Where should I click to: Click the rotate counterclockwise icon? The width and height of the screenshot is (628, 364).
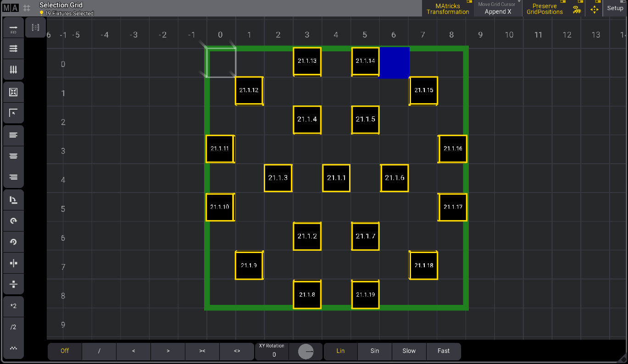(x=13, y=242)
